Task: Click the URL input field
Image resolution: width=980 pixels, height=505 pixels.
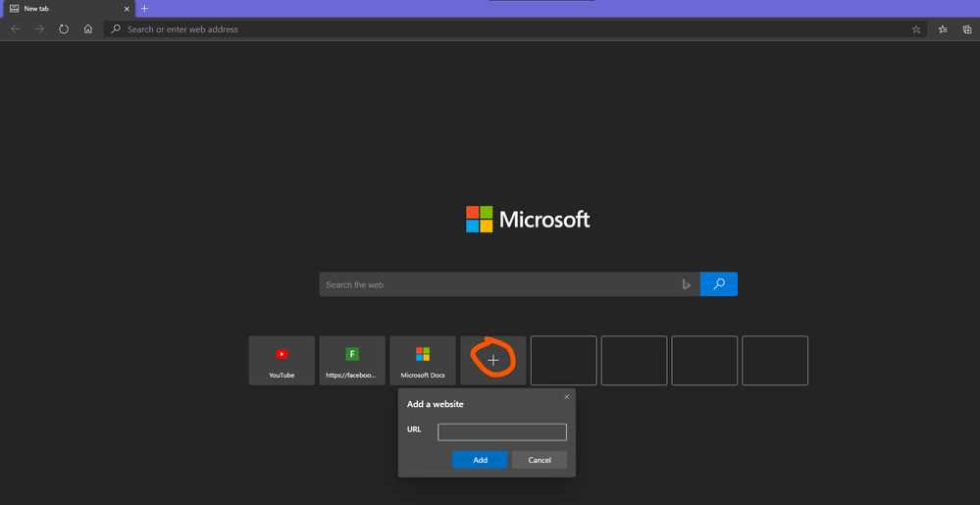Action: [x=502, y=431]
